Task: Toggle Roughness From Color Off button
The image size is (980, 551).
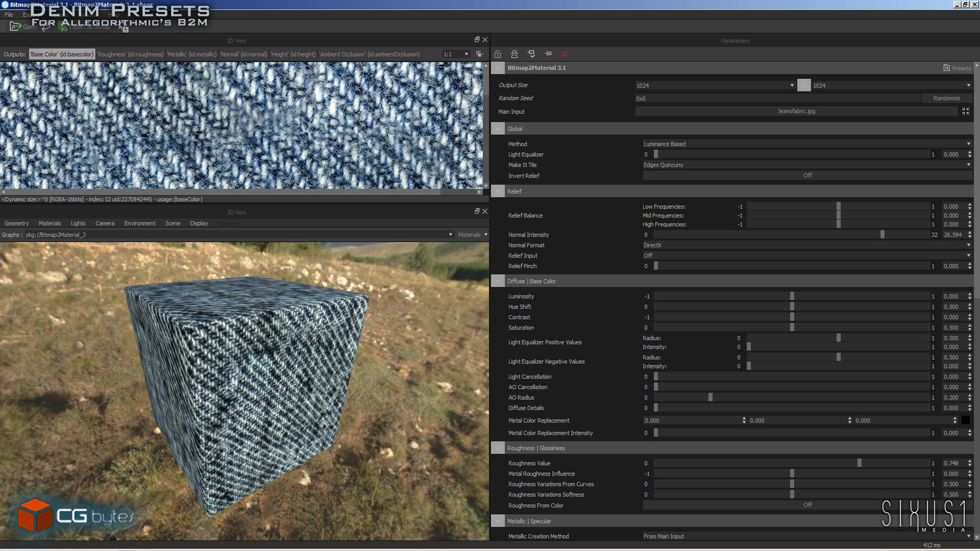Action: [807, 505]
